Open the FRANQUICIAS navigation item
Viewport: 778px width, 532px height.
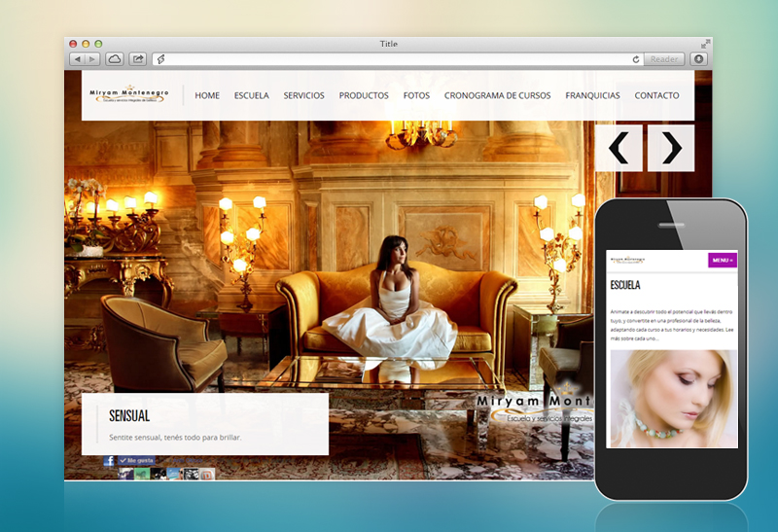592,95
